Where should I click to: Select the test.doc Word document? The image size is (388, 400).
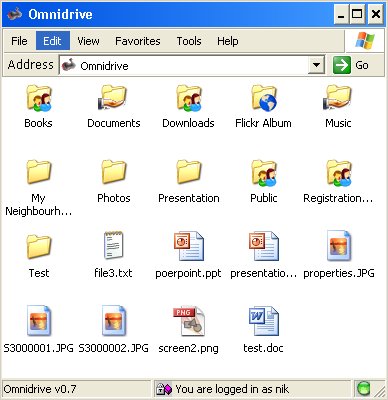pos(263,321)
